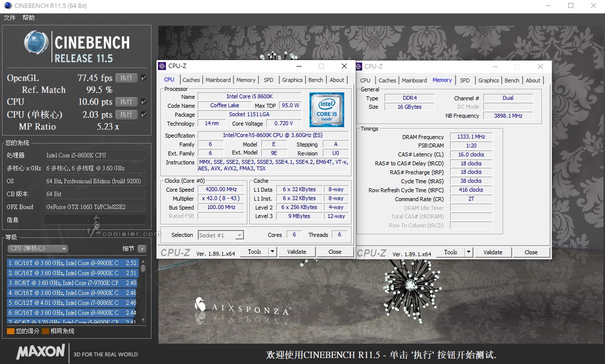Click the memory Type value DDR4

(410, 98)
